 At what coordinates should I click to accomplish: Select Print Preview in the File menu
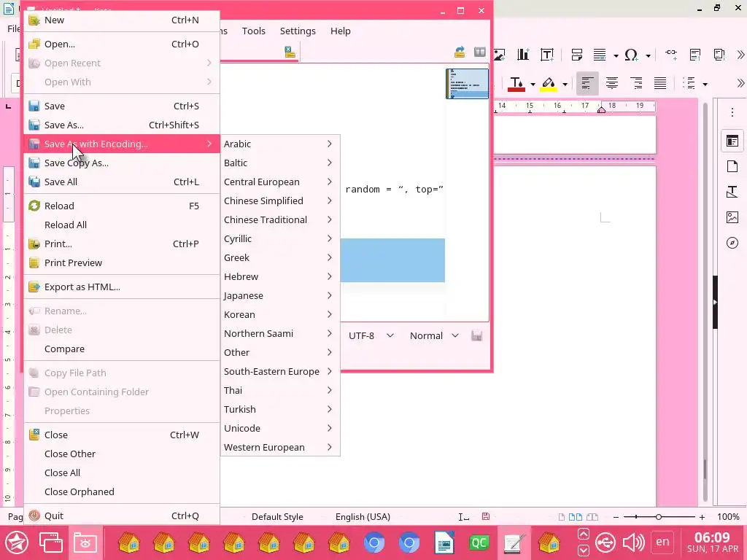pyautogui.click(x=122, y=262)
